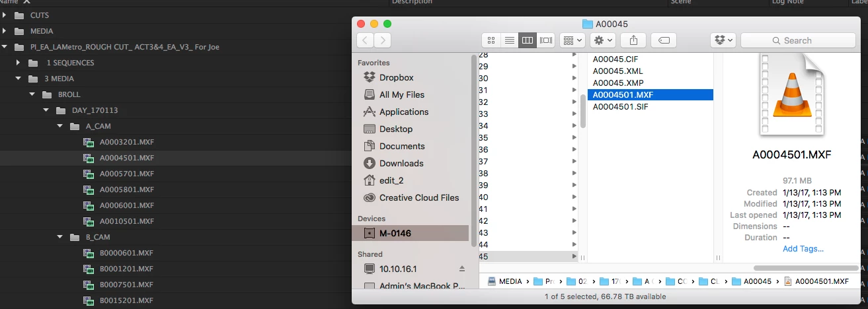Click the Finder back navigation button
The height and width of the screenshot is (309, 868).
(x=366, y=40)
